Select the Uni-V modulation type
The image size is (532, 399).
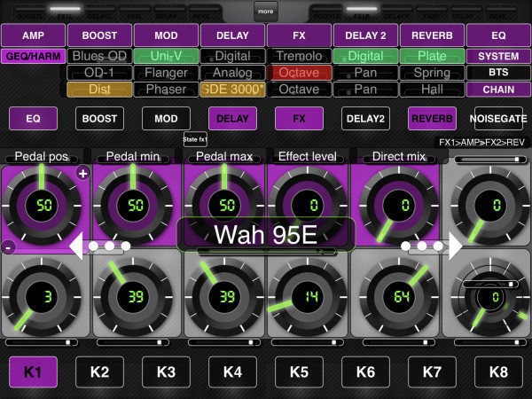tap(167, 56)
